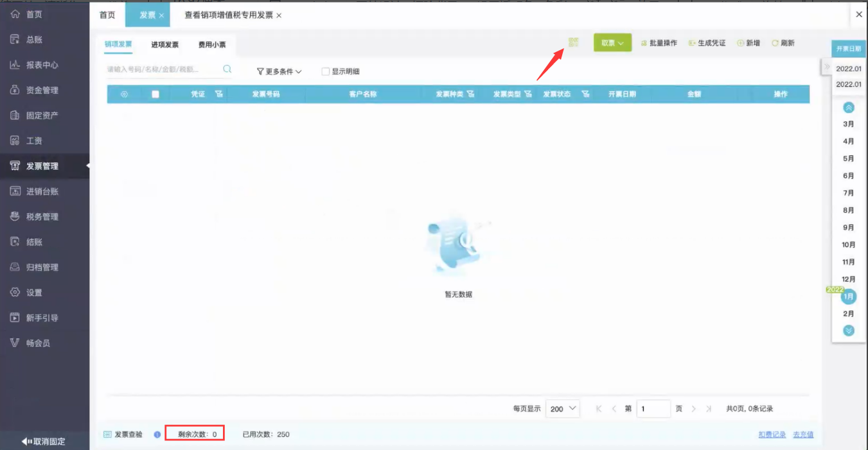The width and height of the screenshot is (868, 450).
Task: Open 扣费记录 link
Action: (772, 435)
